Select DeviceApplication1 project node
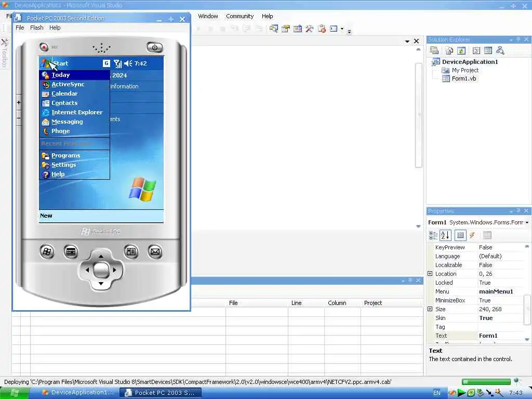The height and width of the screenshot is (399, 532). [x=470, y=62]
